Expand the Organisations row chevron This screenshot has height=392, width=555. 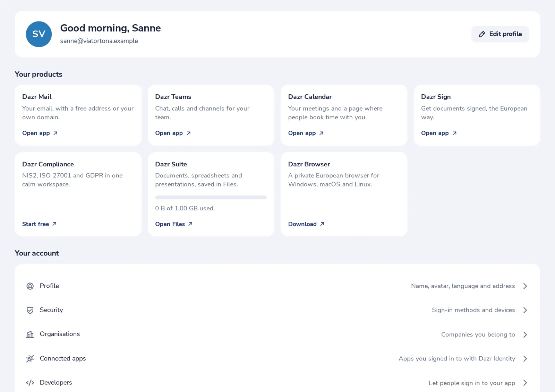click(x=525, y=334)
